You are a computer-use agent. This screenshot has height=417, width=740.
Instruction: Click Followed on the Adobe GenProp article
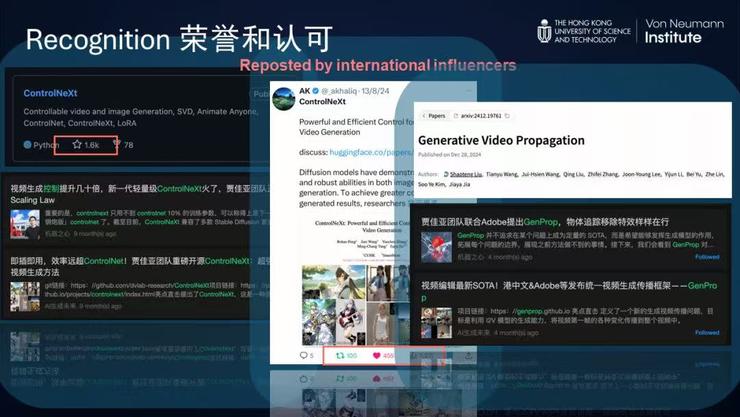tap(707, 257)
